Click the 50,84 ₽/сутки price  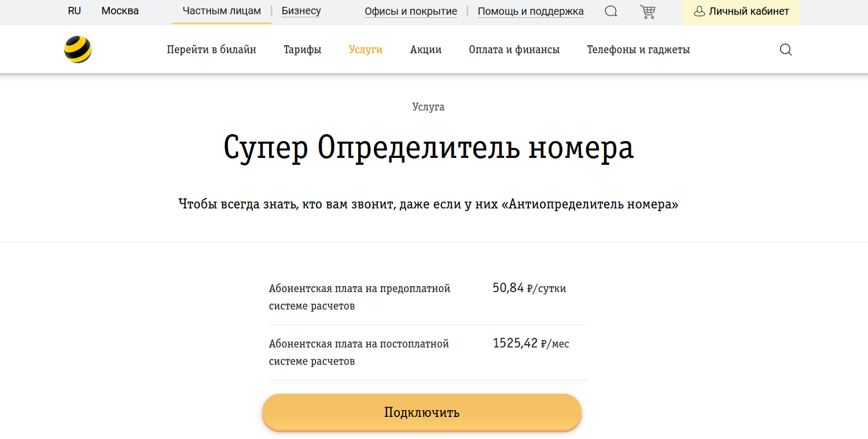tap(529, 288)
